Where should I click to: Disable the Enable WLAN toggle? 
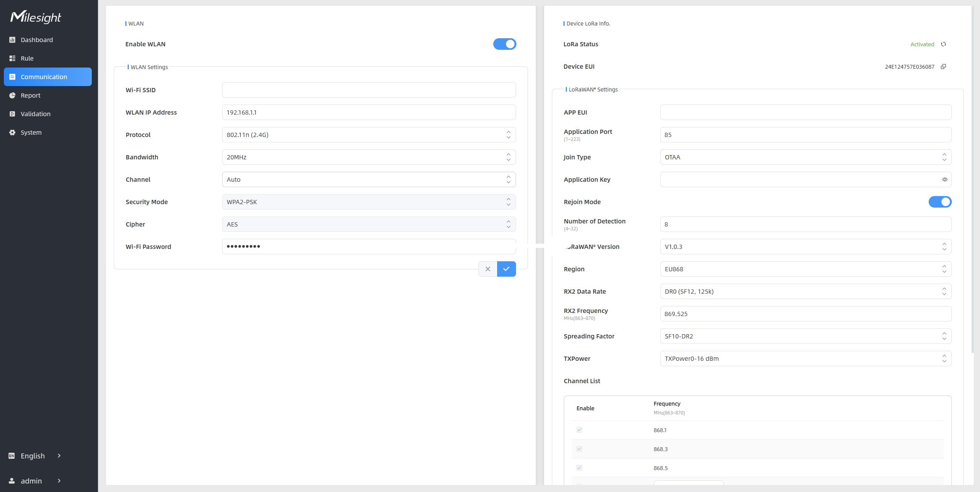504,44
